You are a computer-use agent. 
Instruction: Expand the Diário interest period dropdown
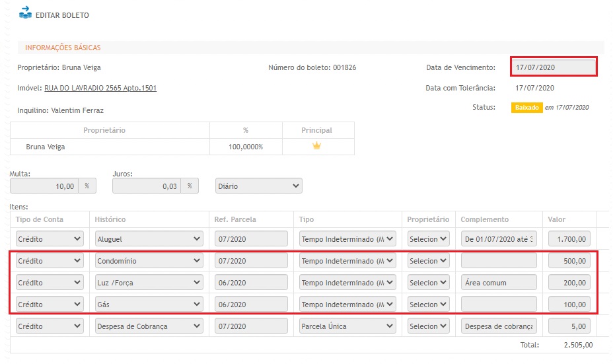pos(259,186)
